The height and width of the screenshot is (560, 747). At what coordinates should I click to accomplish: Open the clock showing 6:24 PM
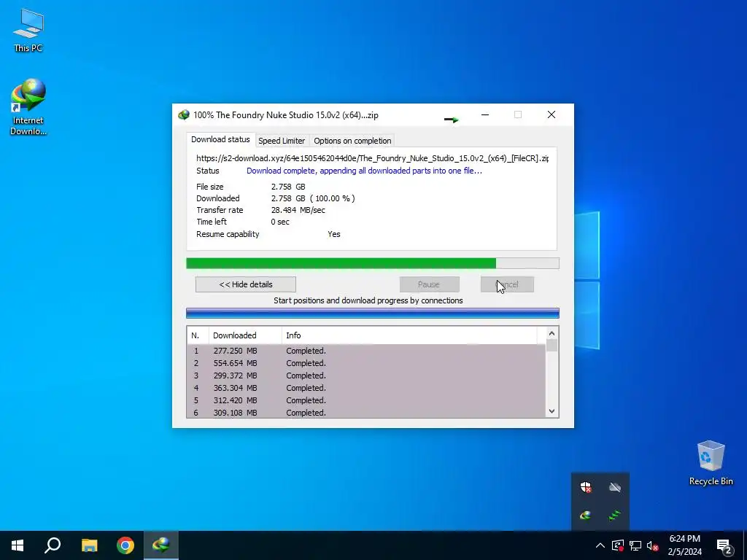684,545
